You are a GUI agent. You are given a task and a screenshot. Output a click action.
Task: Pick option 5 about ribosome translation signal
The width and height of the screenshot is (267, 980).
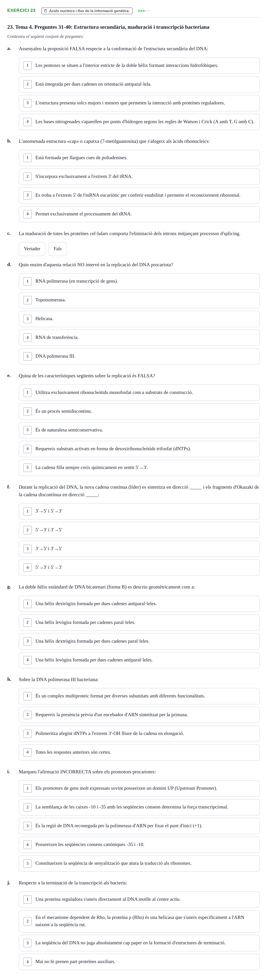139,864
